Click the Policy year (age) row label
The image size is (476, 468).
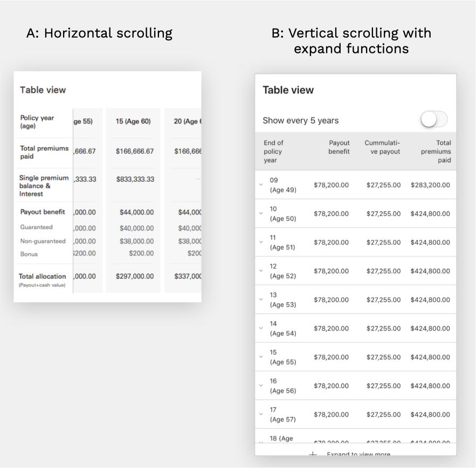[37, 122]
